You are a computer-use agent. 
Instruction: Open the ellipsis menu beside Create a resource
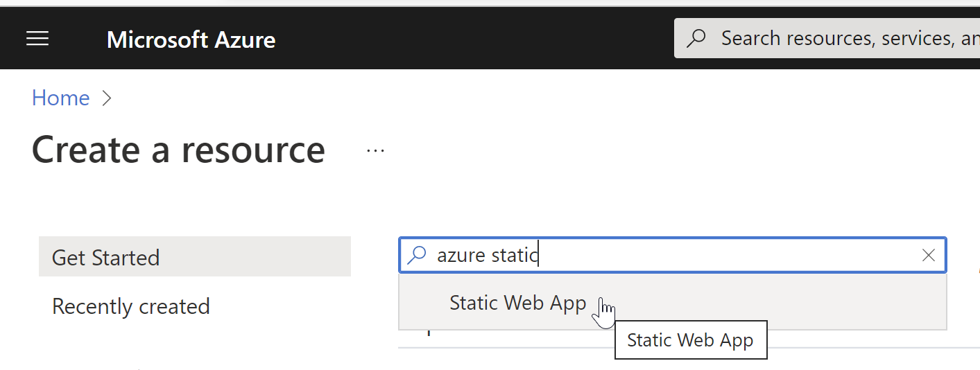click(x=375, y=150)
